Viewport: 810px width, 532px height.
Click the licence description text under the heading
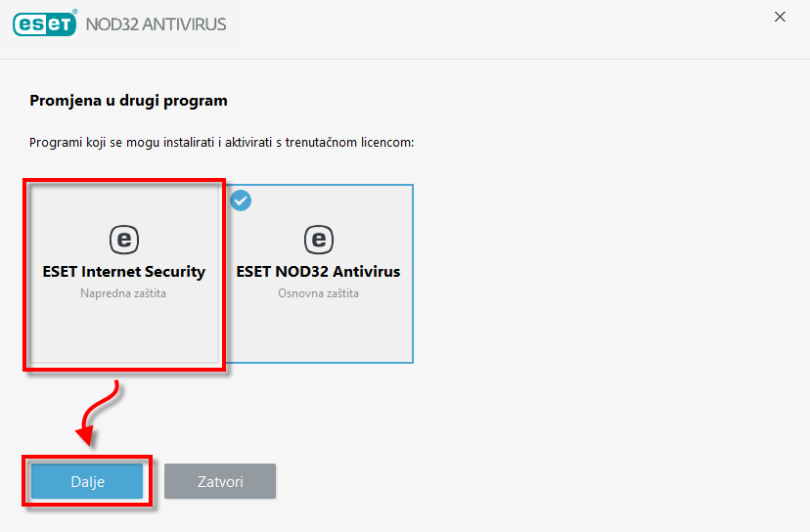[x=222, y=143]
